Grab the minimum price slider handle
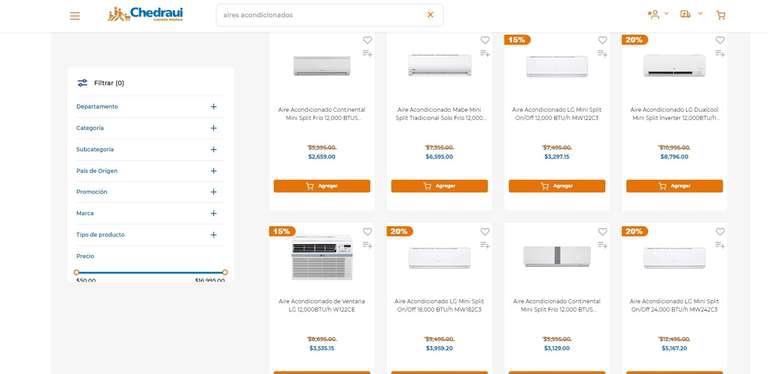Viewport: 768px width, 374px height. 76,272
